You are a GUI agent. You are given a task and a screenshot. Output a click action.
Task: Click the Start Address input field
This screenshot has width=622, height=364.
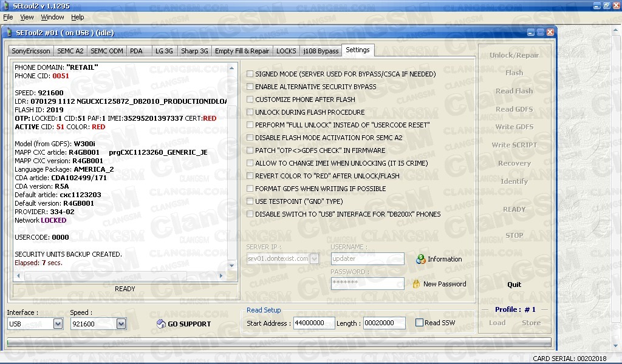point(314,323)
